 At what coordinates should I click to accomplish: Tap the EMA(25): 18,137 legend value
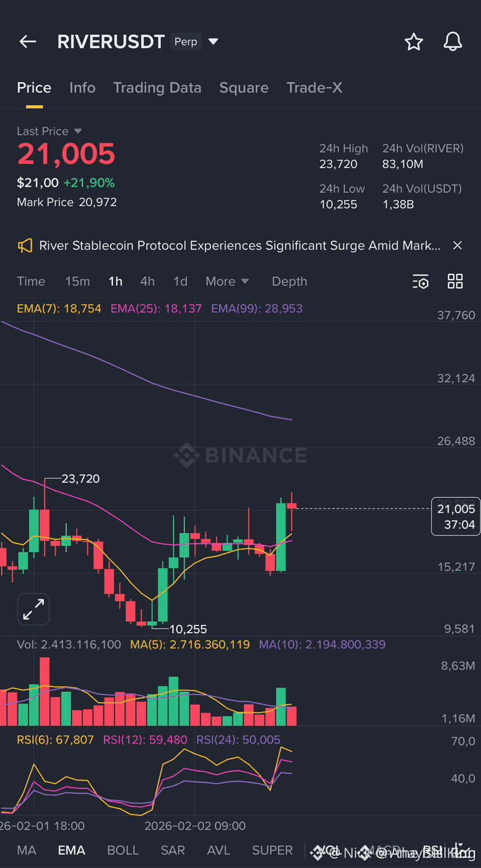click(x=156, y=309)
